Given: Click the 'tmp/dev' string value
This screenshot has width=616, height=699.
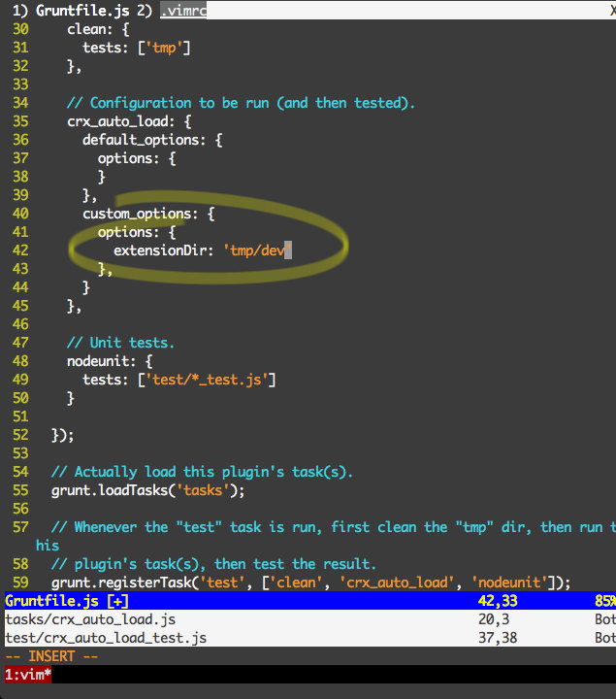Looking at the screenshot, I should [257, 250].
